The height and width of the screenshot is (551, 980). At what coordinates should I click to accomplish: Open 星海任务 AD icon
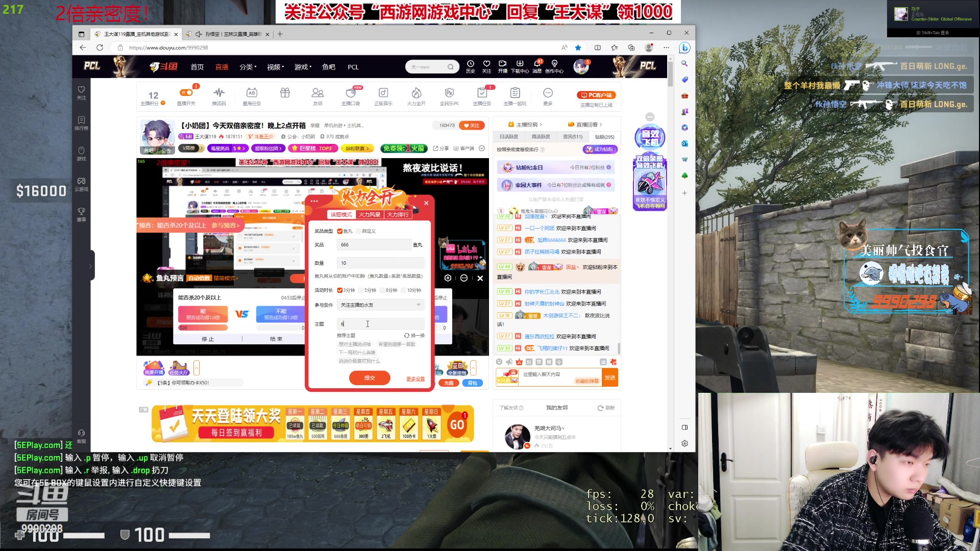tap(252, 93)
